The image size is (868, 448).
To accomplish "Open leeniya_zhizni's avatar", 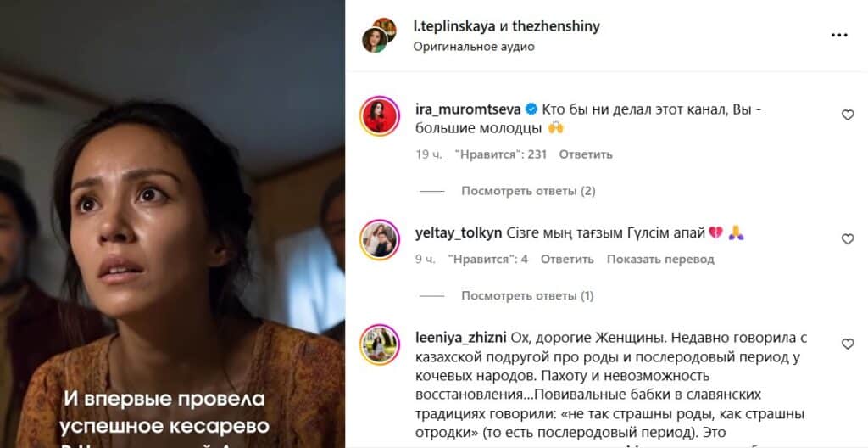I will pyautogui.click(x=380, y=344).
